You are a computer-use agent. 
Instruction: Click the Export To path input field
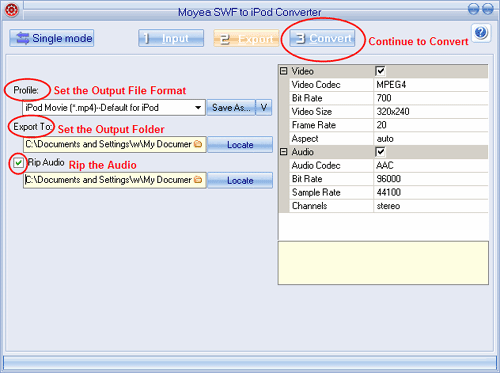click(115, 144)
